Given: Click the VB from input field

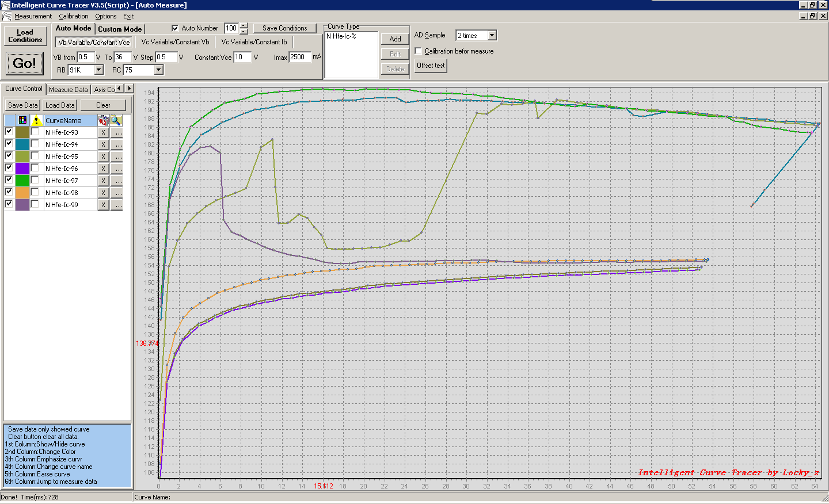Looking at the screenshot, I should click(x=85, y=57).
